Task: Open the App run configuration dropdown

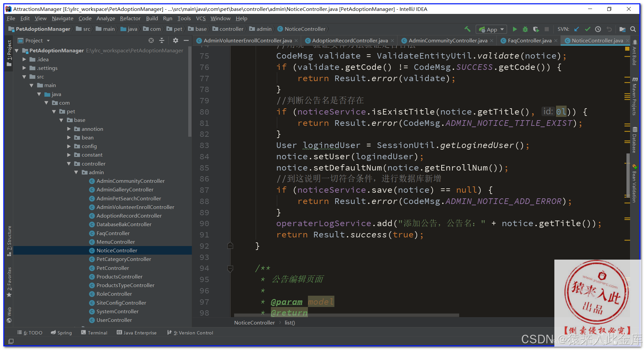Action: 491,29
